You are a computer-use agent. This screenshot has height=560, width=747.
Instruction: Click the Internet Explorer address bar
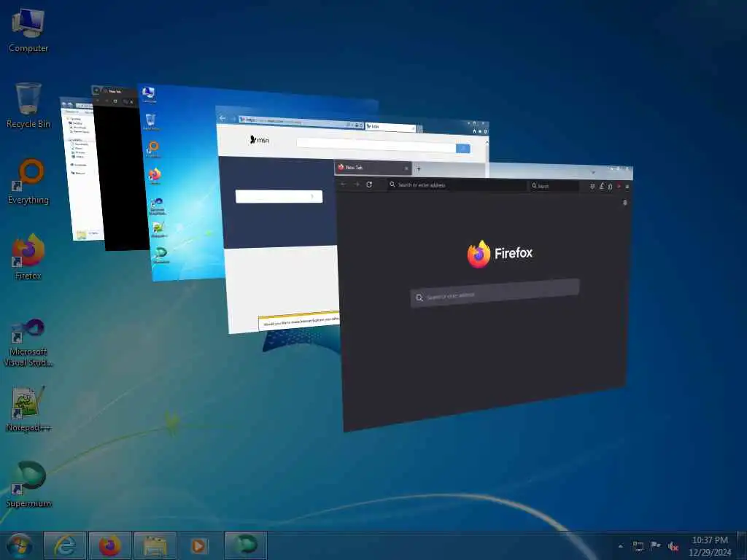click(x=300, y=122)
